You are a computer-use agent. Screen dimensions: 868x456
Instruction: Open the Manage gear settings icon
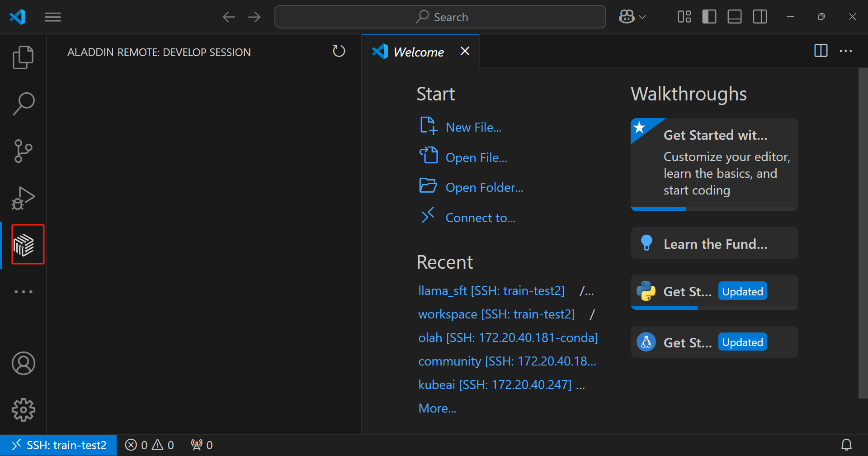tap(23, 410)
